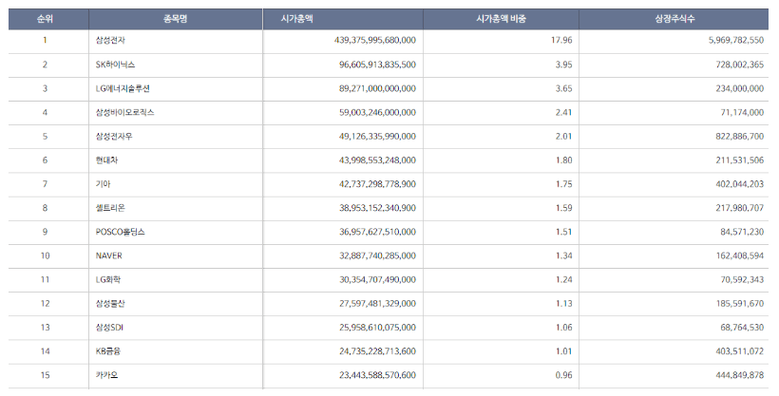Select the 현대차 stock name
779x396 pixels.
pos(107,160)
